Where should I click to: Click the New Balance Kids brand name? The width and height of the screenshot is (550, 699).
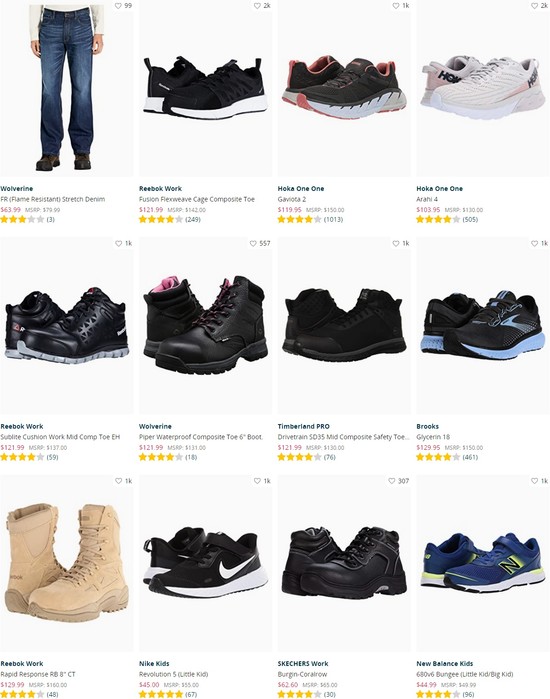click(445, 663)
